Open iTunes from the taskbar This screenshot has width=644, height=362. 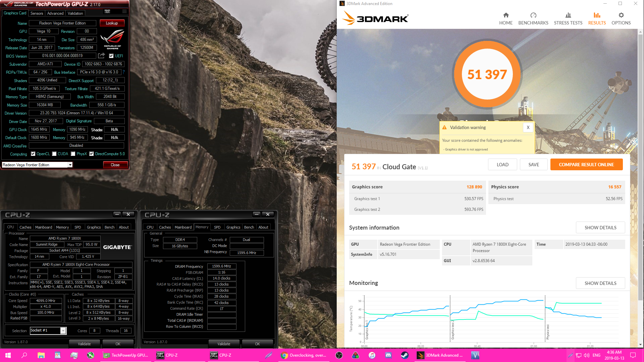click(372, 355)
